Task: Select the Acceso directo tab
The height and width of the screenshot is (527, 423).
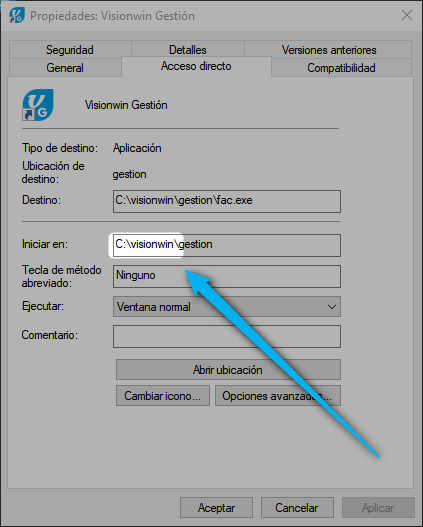Action: pos(196,66)
